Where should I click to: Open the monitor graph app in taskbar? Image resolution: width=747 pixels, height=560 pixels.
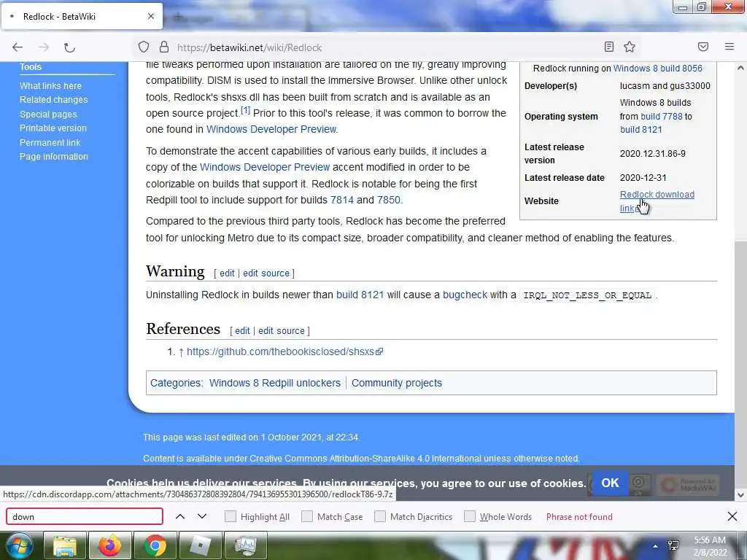coord(246,545)
